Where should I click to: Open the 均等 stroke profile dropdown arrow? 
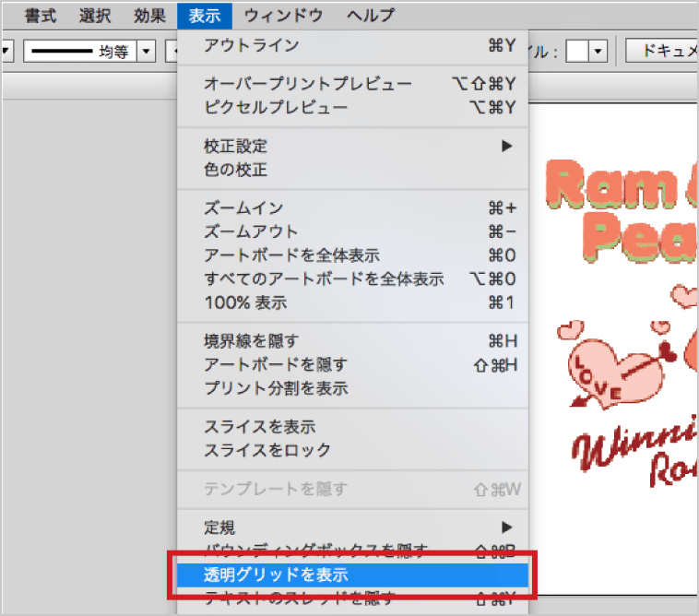coord(146,52)
